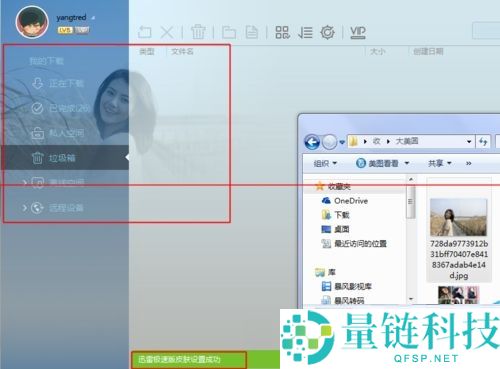This screenshot has width=500, height=369.
Task: Click Explorer's blue Back button
Action: tap(312, 142)
